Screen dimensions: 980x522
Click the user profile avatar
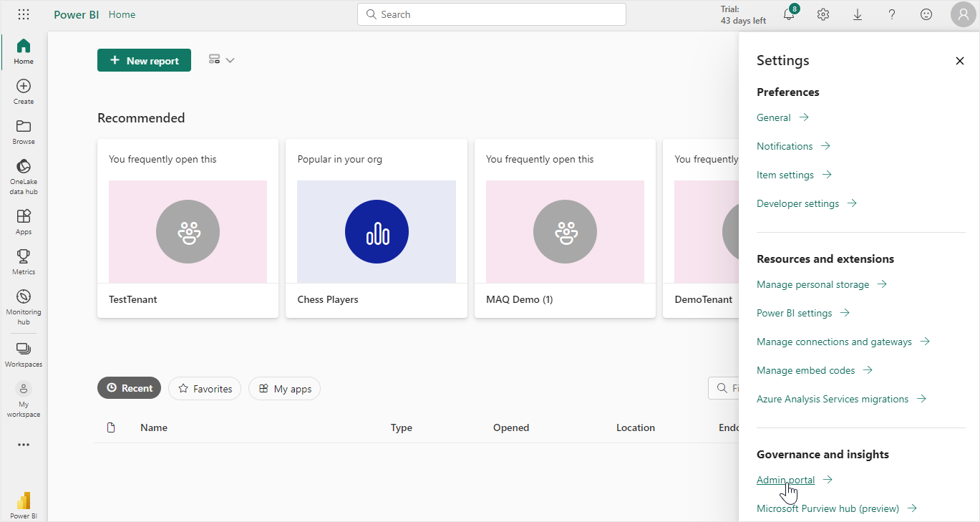[x=963, y=14]
